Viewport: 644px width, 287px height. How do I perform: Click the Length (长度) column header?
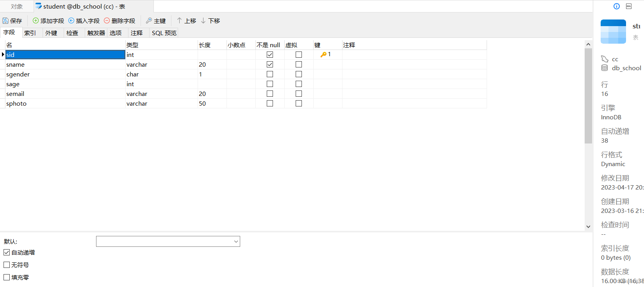coord(212,45)
